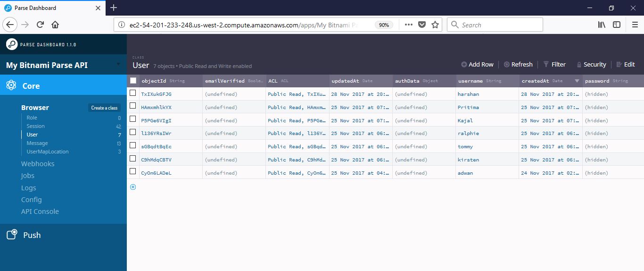The image size is (644, 271).
Task: Open the API Console section
Action: point(40,212)
